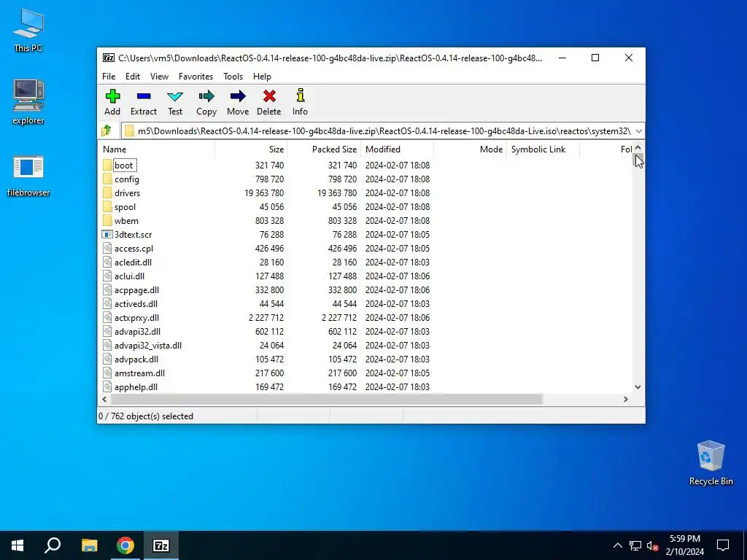Click the drivers folder icon

click(x=107, y=192)
